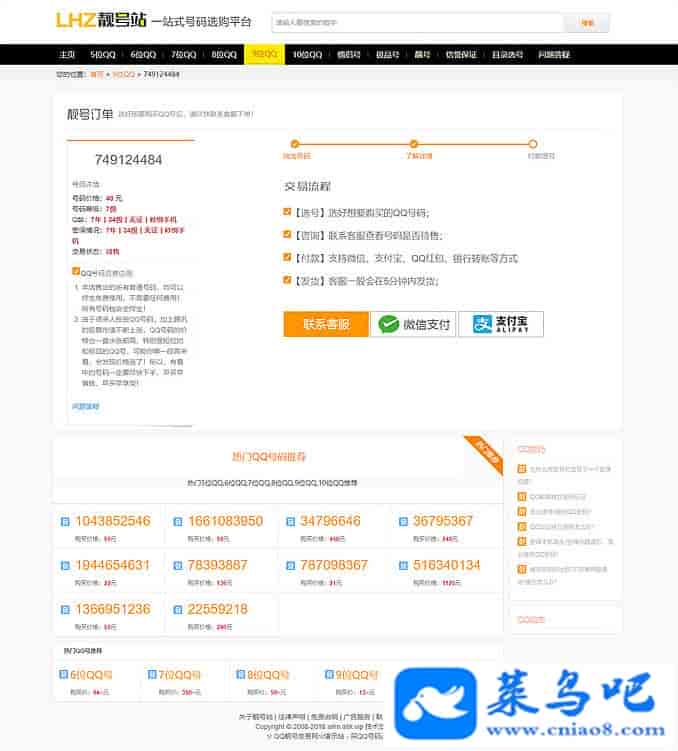Click third orange article icon in sidebar

[x=522, y=512]
